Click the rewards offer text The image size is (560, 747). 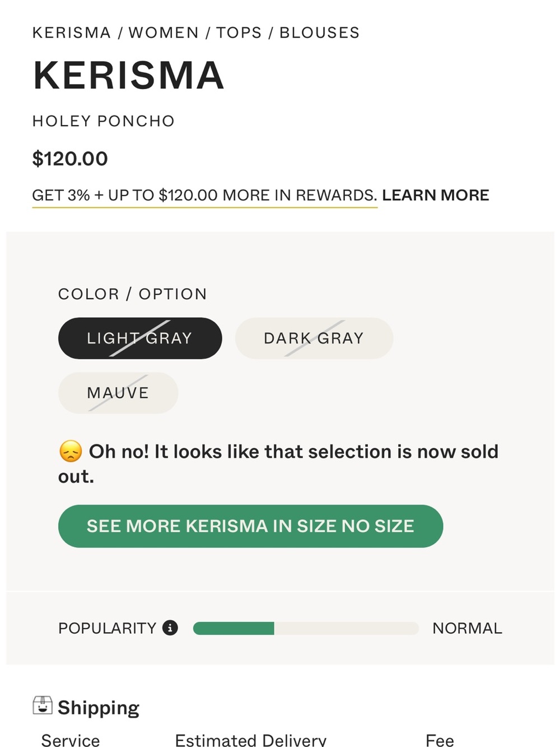click(x=204, y=195)
